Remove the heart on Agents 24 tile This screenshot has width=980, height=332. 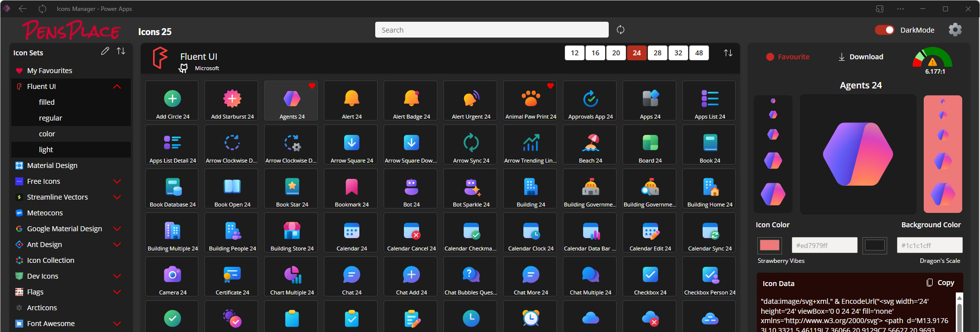[x=312, y=86]
